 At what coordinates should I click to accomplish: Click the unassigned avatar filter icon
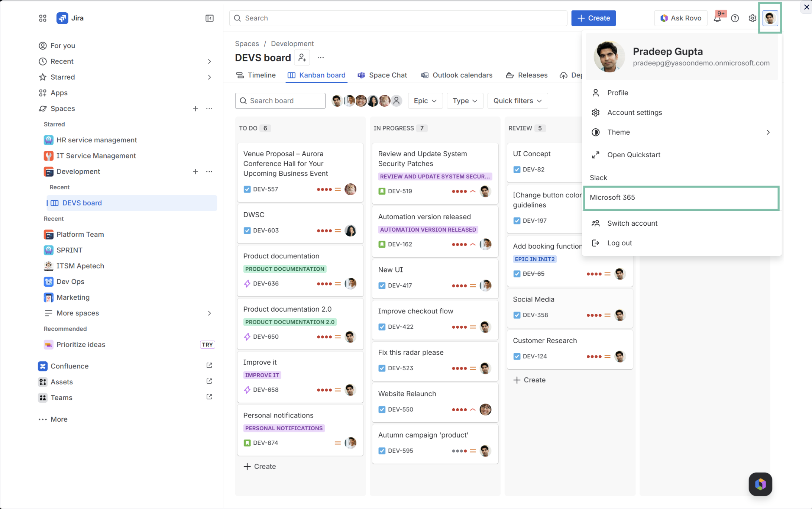397,101
